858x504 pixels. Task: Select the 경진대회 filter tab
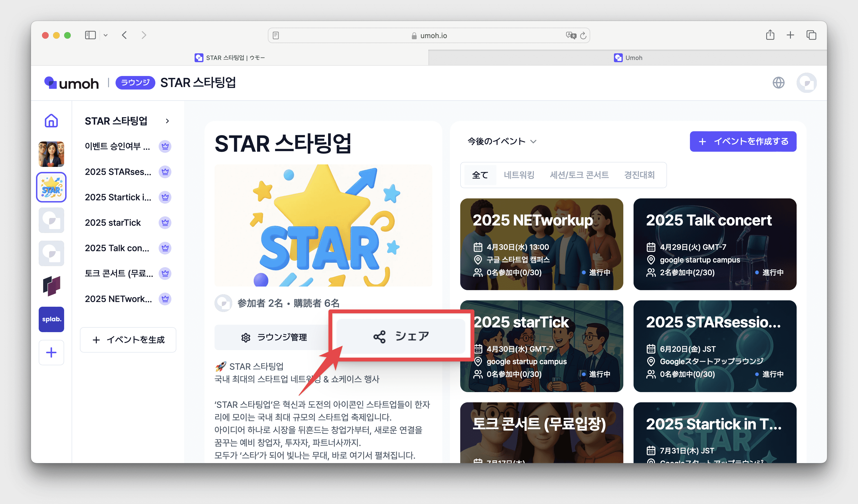639,175
